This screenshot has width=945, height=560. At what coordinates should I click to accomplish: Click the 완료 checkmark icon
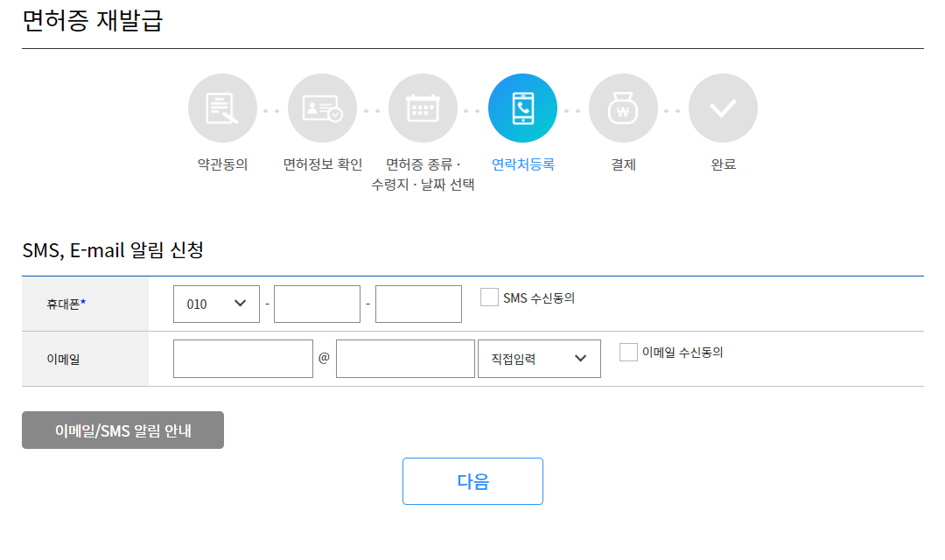(723, 108)
